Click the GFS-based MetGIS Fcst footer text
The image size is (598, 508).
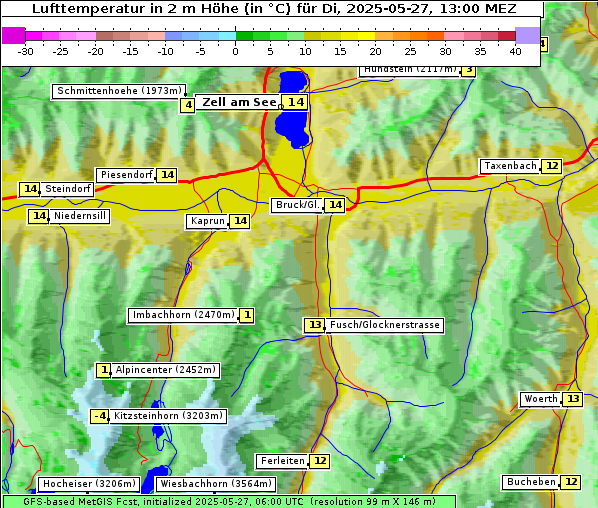229,502
